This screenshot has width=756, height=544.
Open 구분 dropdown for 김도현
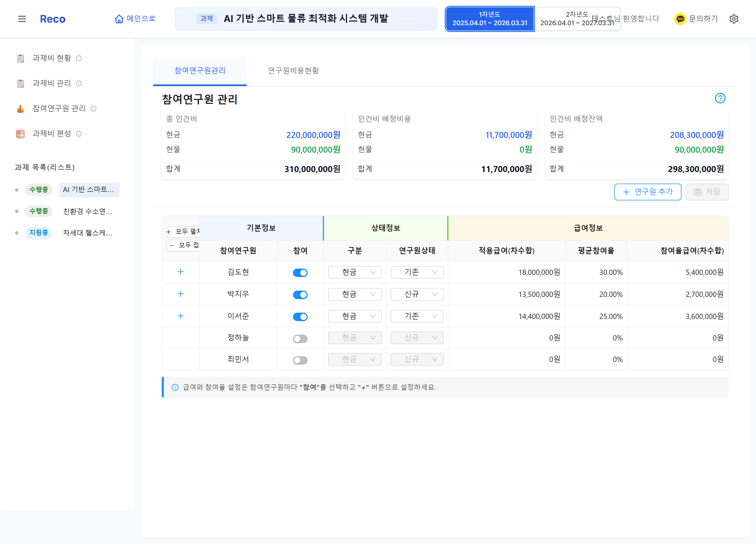click(355, 272)
